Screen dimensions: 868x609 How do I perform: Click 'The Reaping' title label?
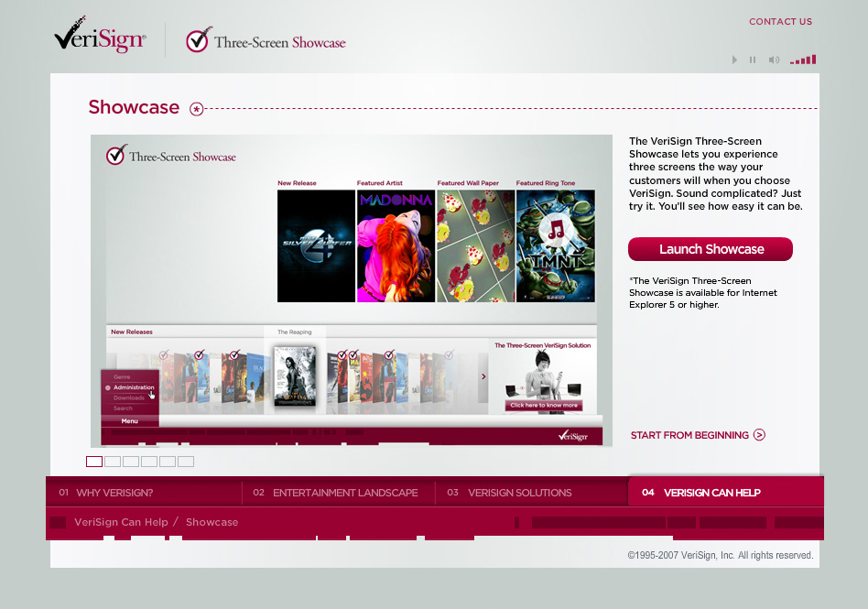click(x=295, y=332)
